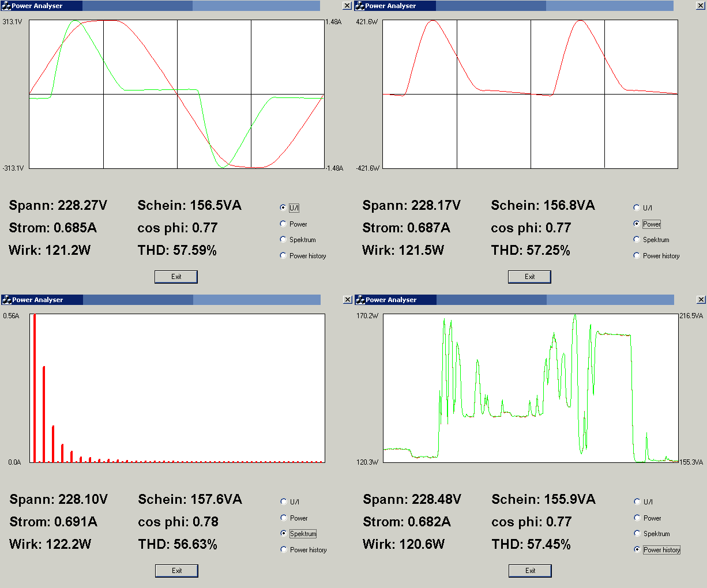Click the 'Strom: 0.687A' reading

pyautogui.click(x=407, y=228)
